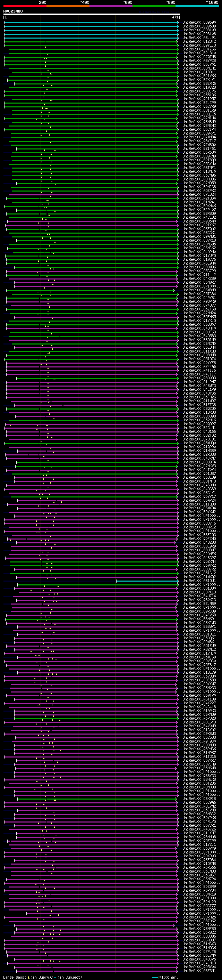Click the green ~80% legend segment
222x980 pixels.
click(x=154, y=6)
